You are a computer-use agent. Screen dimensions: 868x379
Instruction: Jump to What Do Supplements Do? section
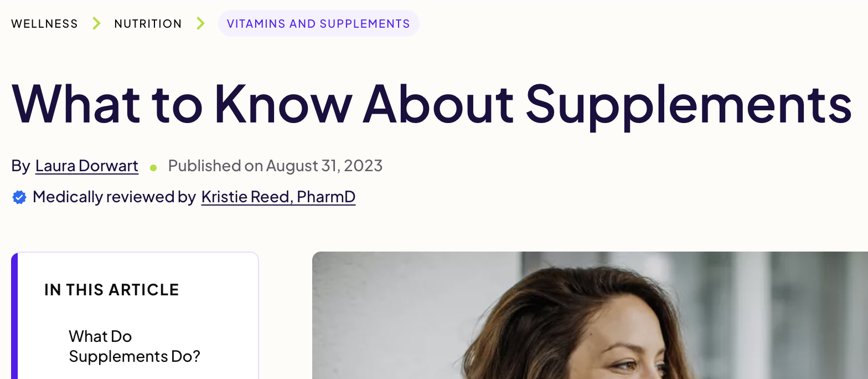[x=134, y=346]
